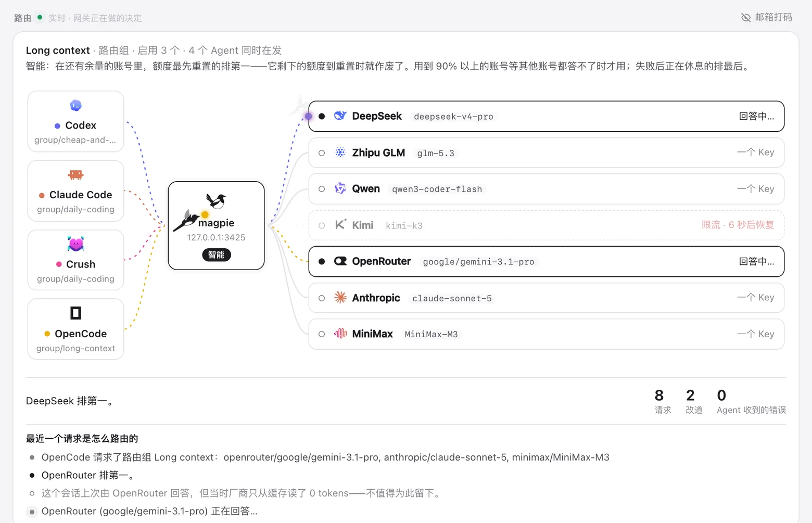Click the OpenRouter 排第一 log line
The height and width of the screenshot is (523, 812).
point(88,475)
